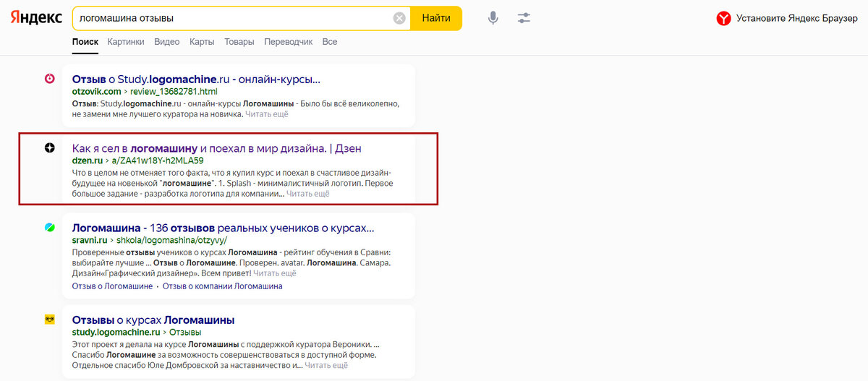
Task: Click Читать ещё in the dzen result
Action: click(308, 194)
